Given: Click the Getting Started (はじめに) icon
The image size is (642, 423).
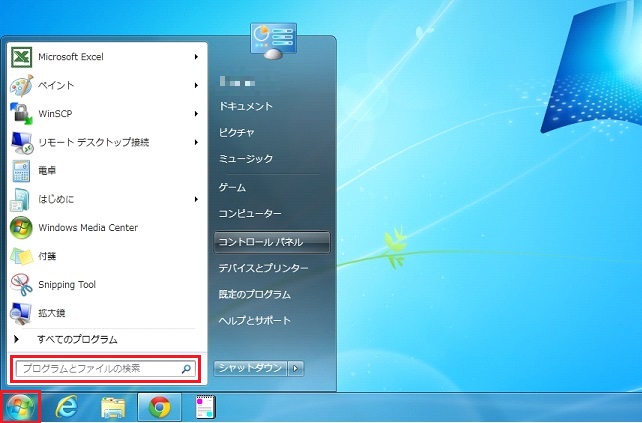Looking at the screenshot, I should [x=20, y=199].
